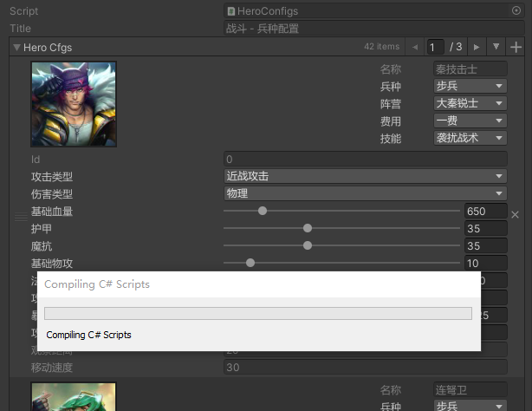Click the Script property label
This screenshot has width=532, height=411.
[23, 11]
